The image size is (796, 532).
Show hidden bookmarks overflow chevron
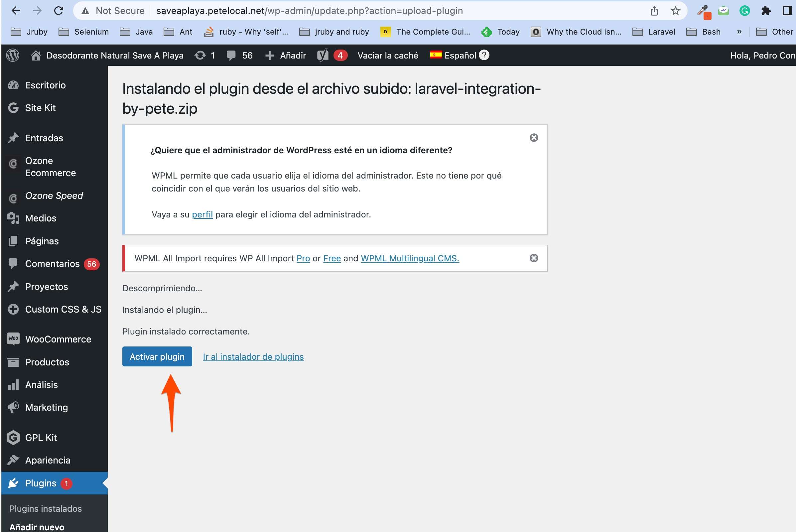739,32
